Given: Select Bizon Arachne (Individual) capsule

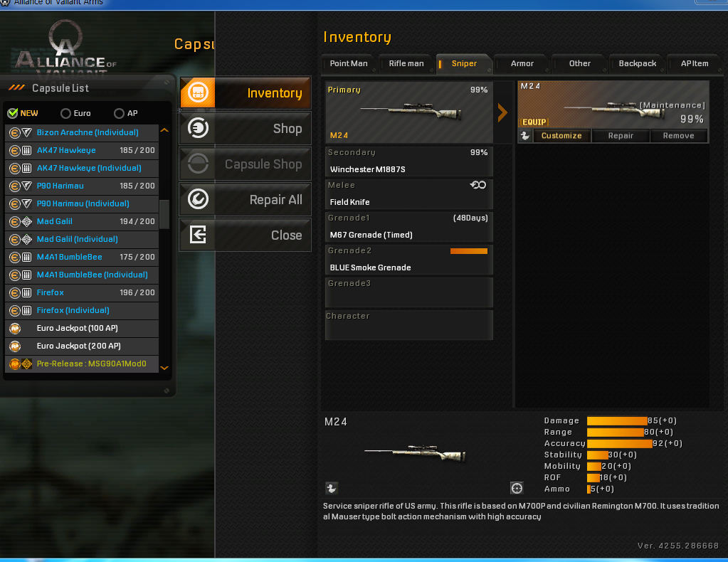Looking at the screenshot, I should point(82,133).
